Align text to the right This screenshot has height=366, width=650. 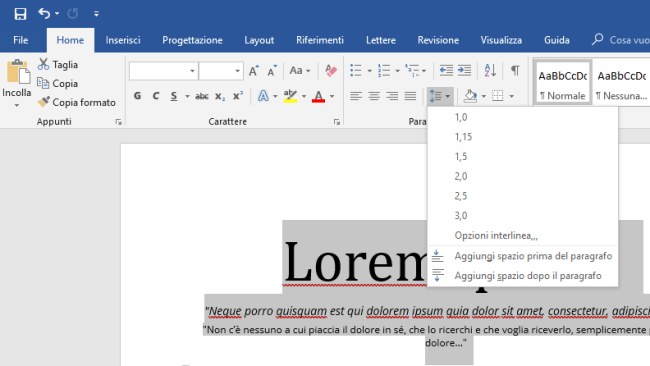(x=392, y=96)
